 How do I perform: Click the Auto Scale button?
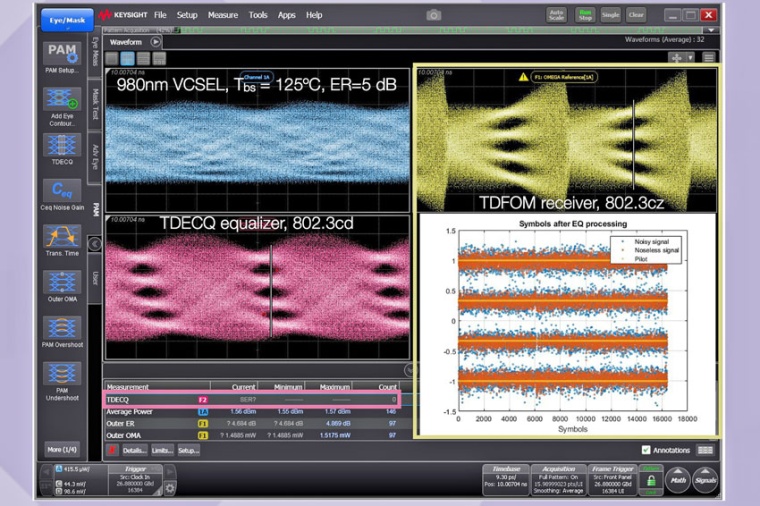tap(557, 15)
